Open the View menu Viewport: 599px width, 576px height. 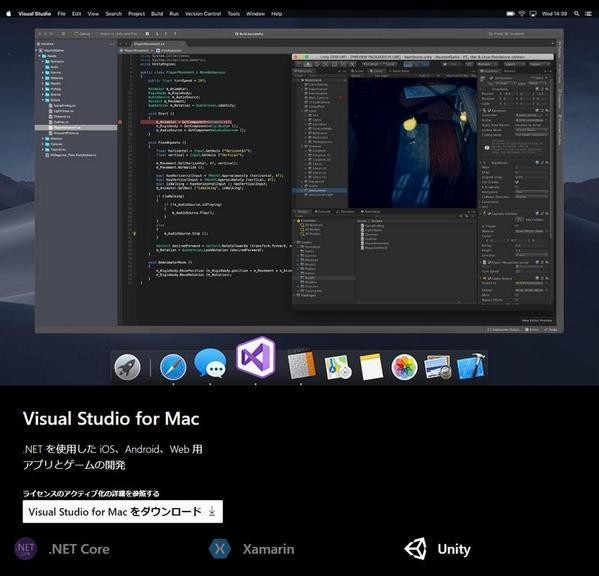[x=93, y=14]
